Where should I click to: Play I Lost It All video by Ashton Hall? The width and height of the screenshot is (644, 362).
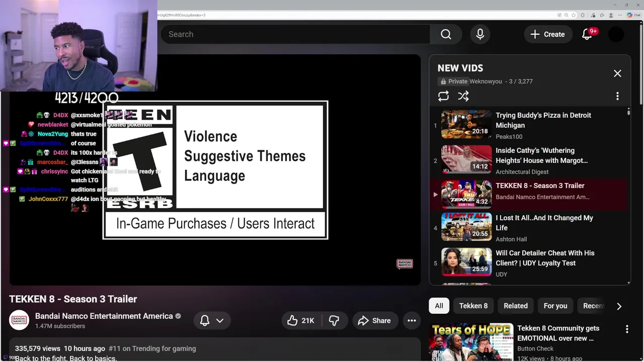coord(544,223)
